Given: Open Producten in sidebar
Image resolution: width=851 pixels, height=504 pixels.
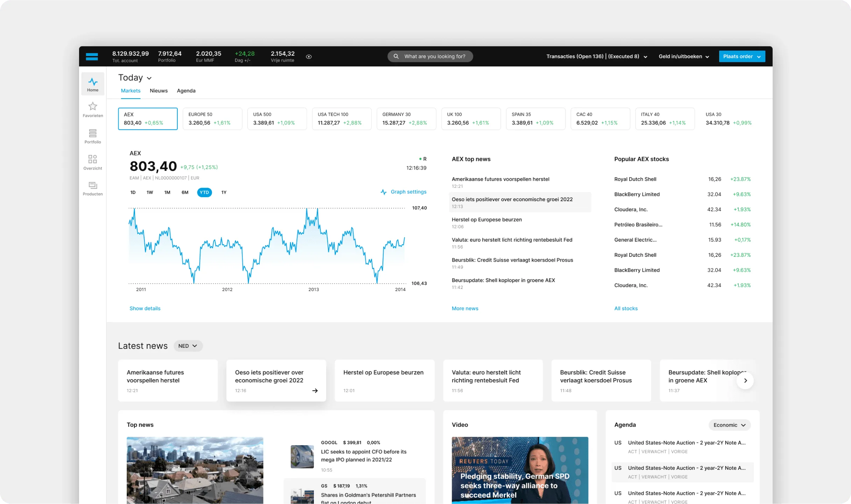Looking at the screenshot, I should 93,189.
